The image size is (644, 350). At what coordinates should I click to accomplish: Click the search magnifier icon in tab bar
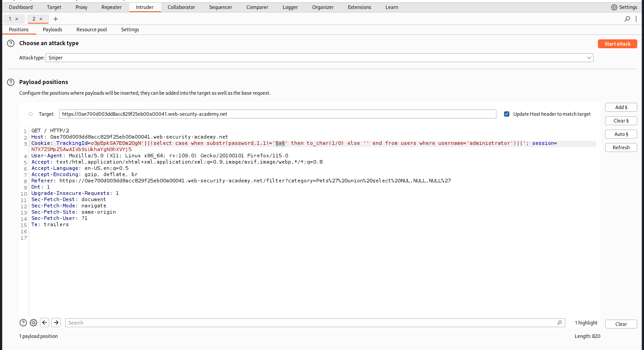(627, 19)
